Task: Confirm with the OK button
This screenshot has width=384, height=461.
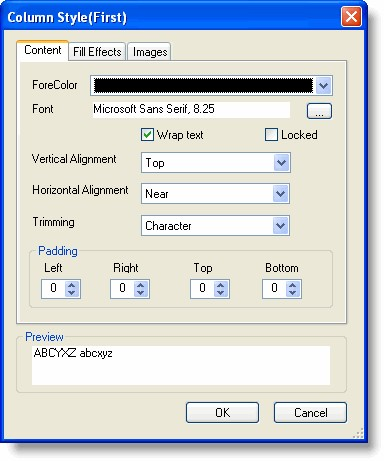Action: coord(222,413)
